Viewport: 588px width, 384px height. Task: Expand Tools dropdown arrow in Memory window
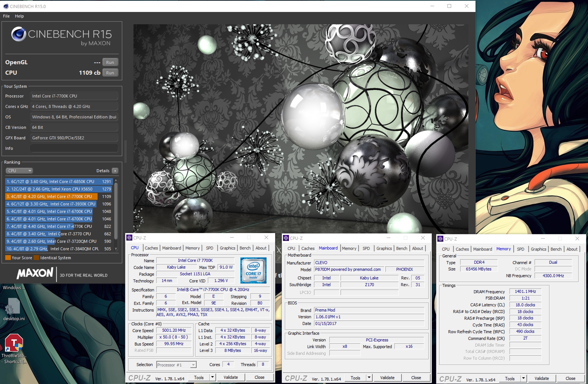point(523,378)
